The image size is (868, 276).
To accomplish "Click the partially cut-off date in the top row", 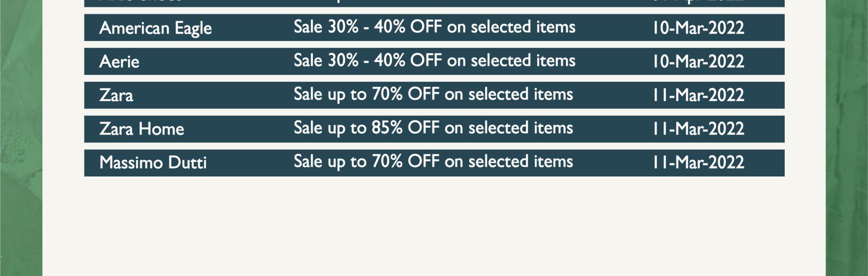I will (x=698, y=1).
